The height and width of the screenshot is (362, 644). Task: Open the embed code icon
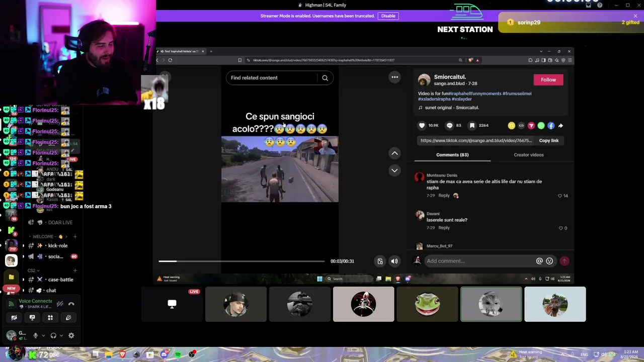coord(521,126)
